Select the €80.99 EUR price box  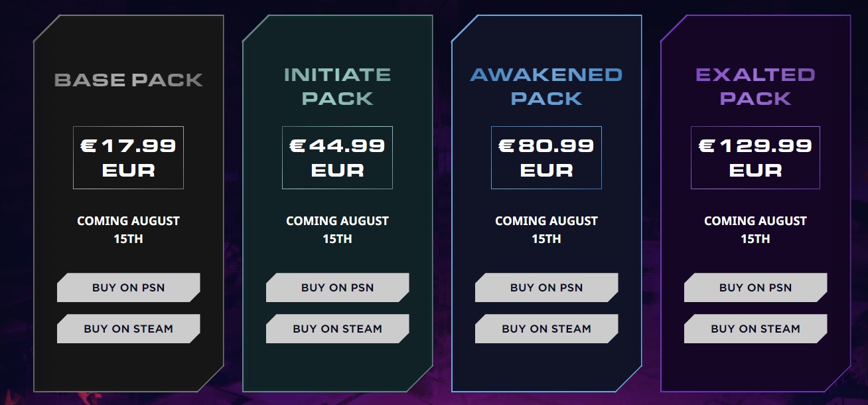546,157
